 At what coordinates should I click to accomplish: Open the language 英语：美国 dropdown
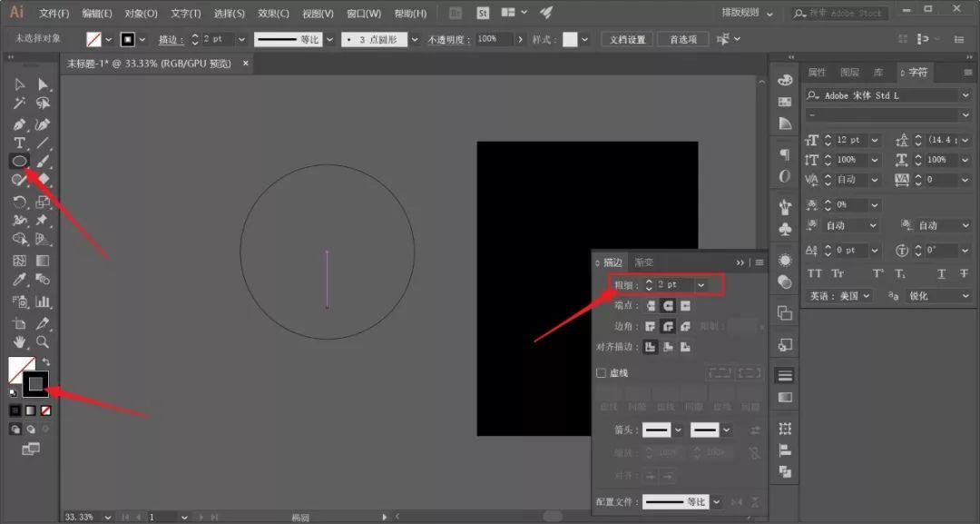[x=839, y=296]
